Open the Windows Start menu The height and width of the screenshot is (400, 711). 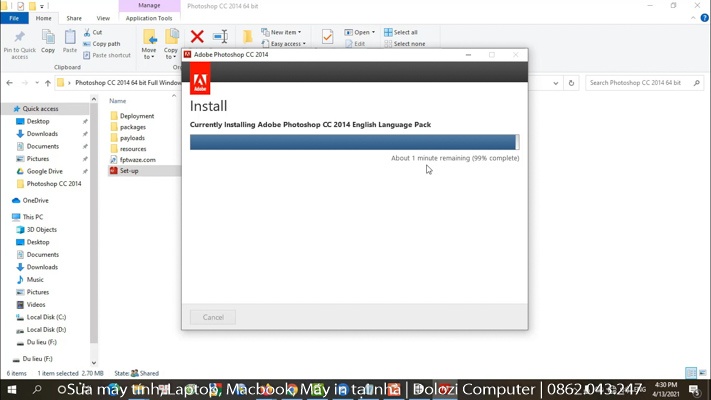(x=12, y=390)
